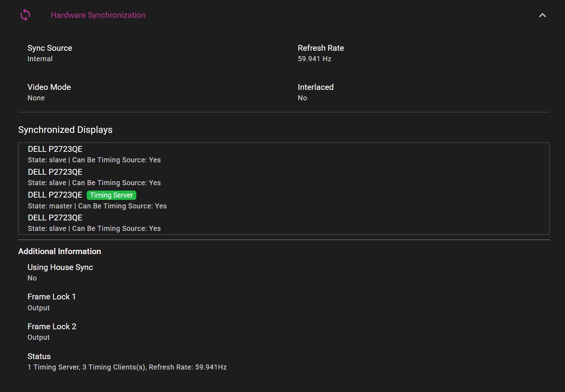Click the Using House Sync label

point(60,267)
